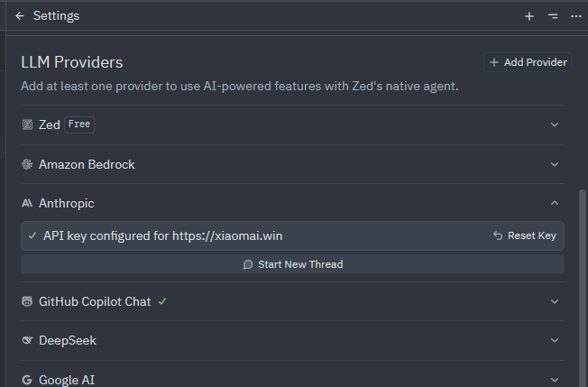Click Reset Key for Anthropic
This screenshot has width=588, height=387.
point(525,235)
